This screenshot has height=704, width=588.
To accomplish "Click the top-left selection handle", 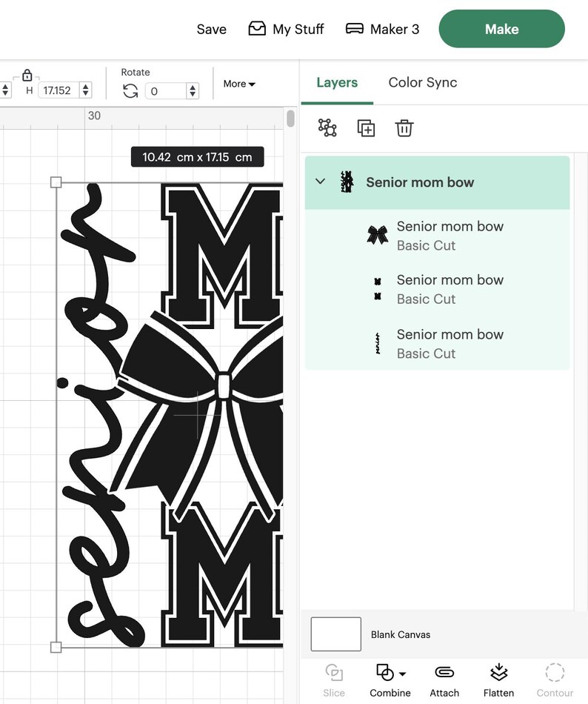I will [x=56, y=182].
